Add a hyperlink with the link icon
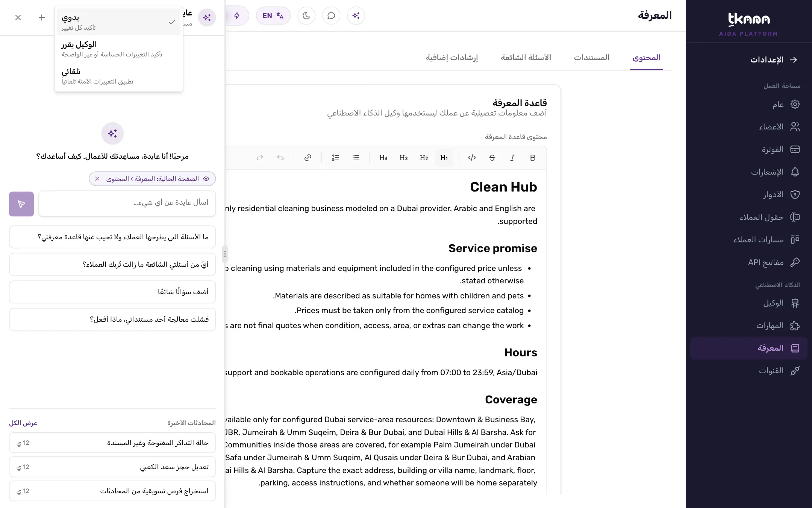 [308, 158]
